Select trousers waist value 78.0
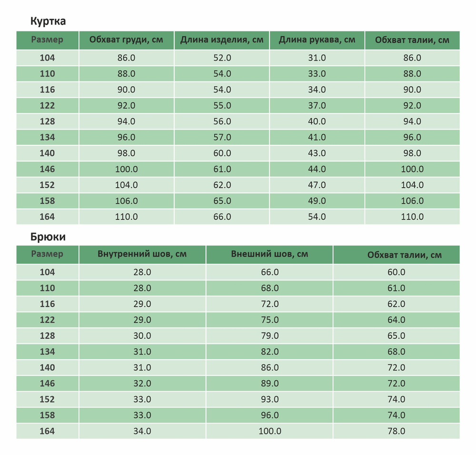This screenshot has width=476, height=455. click(x=396, y=431)
